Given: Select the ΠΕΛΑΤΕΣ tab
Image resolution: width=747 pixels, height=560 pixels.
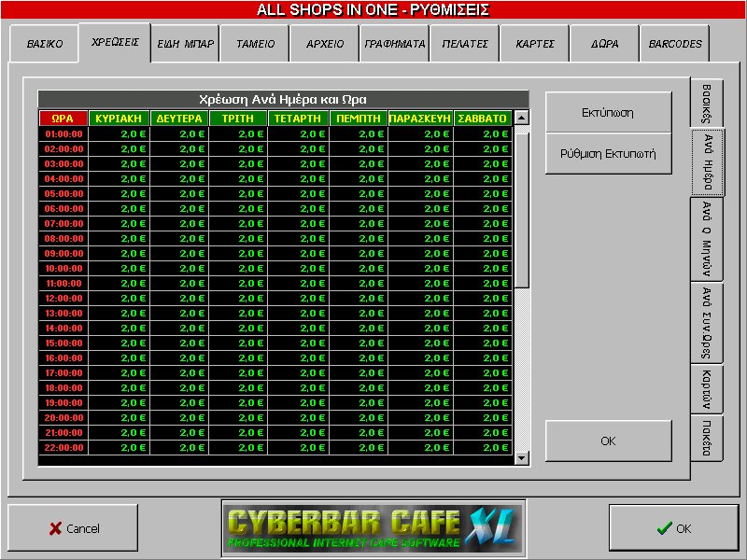Looking at the screenshot, I should click(x=464, y=44).
